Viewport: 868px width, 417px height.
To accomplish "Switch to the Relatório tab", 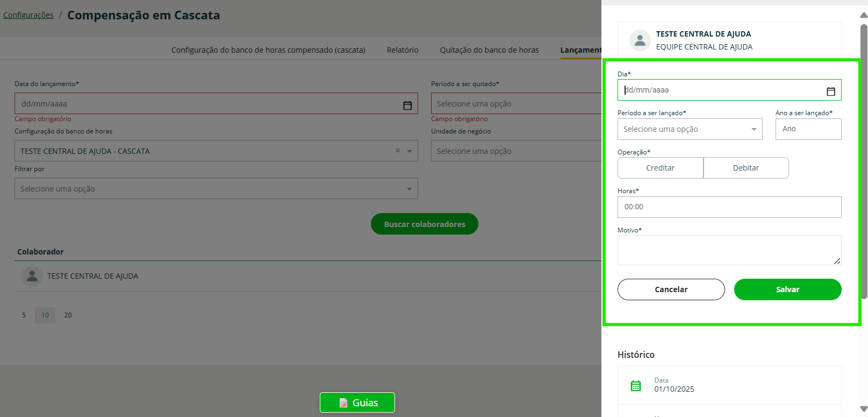I will point(402,50).
